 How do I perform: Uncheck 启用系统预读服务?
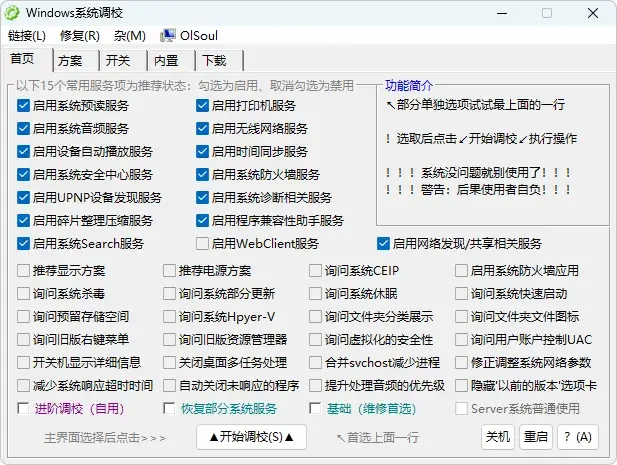[23, 105]
